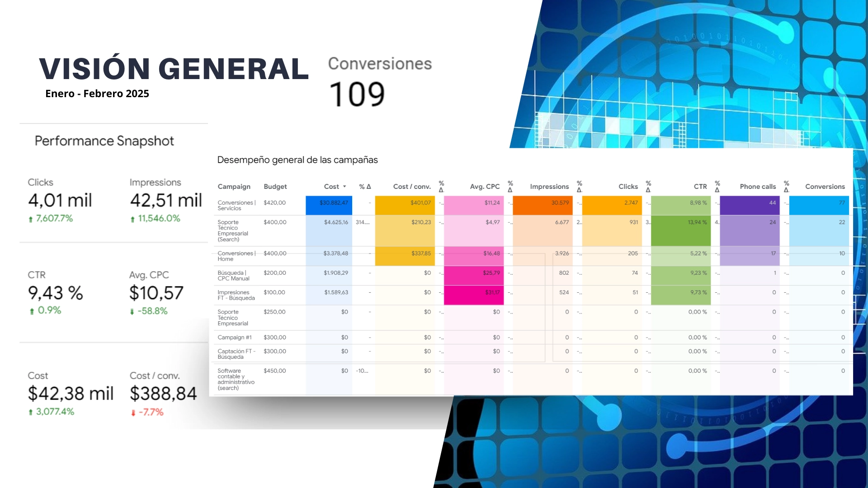Screen dimensions: 868x488
Task: Click the green up arrow under Cost
Action: click(x=31, y=412)
